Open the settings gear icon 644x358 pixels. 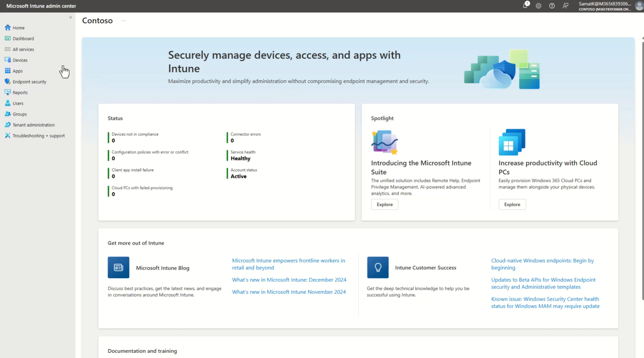(x=539, y=6)
